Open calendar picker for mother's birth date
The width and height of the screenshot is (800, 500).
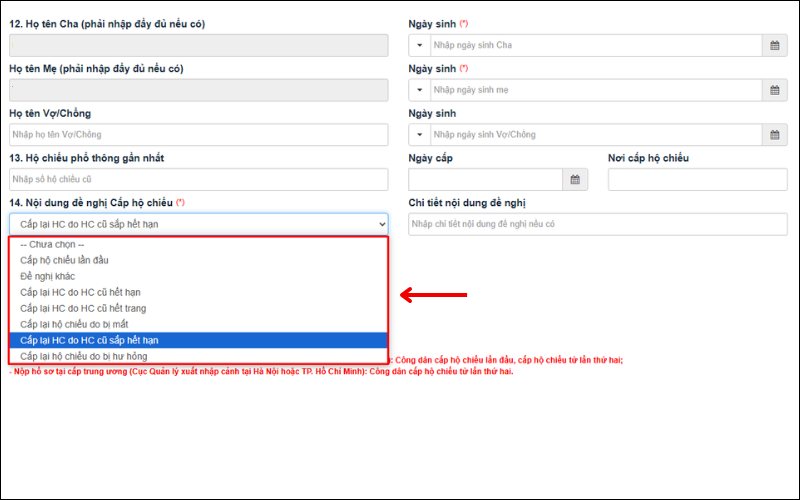pyautogui.click(x=775, y=90)
